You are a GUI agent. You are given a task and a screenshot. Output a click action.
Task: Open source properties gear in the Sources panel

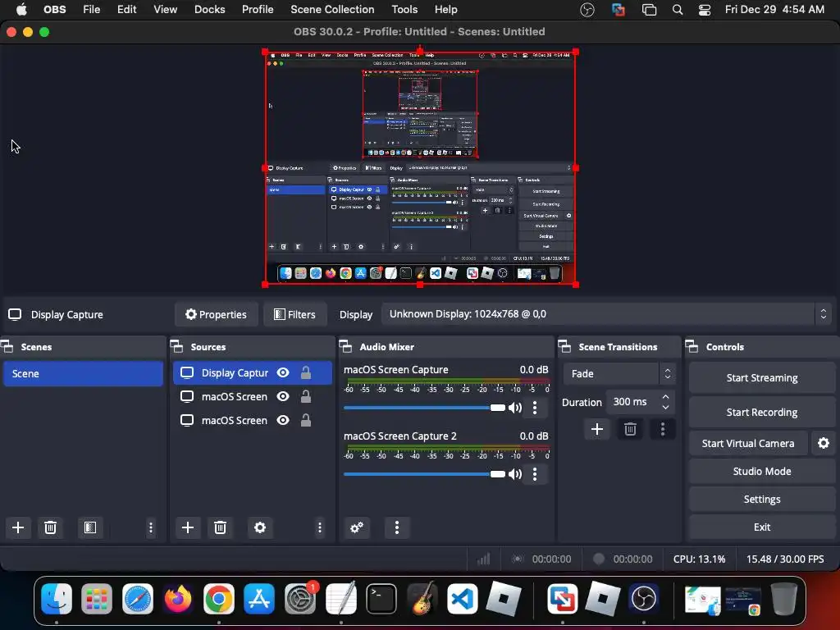[x=260, y=527]
